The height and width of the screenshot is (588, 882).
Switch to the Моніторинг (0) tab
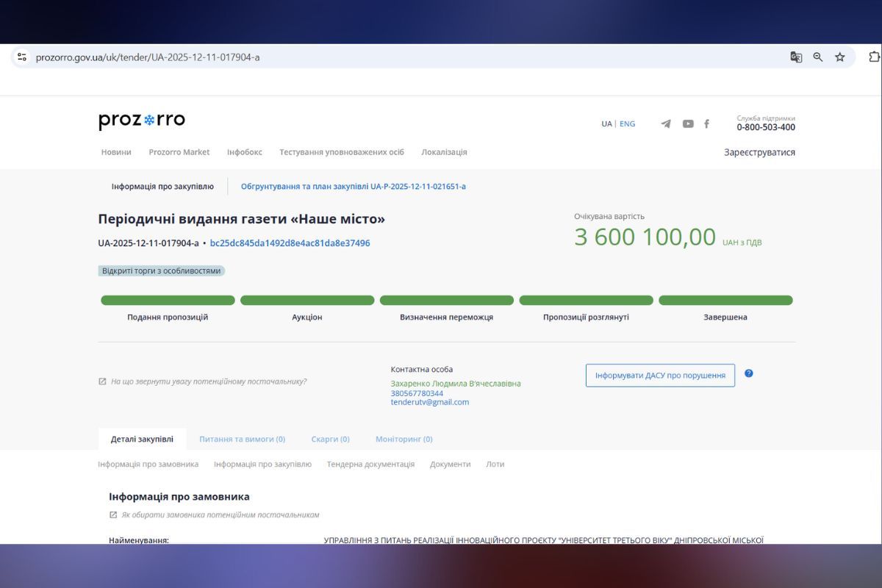click(405, 438)
